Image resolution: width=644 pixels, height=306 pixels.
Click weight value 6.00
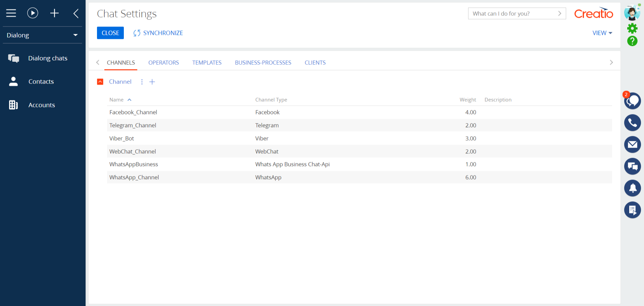click(470, 177)
